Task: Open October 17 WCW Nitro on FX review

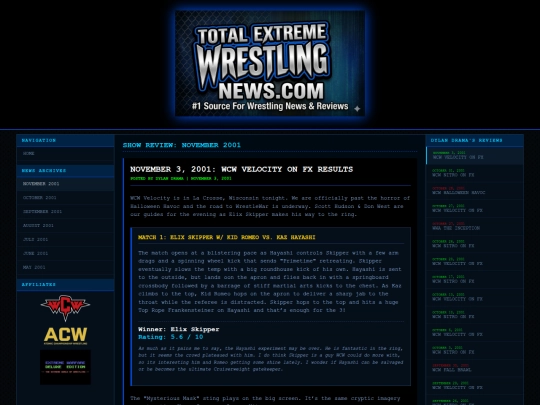Action: tap(475, 280)
